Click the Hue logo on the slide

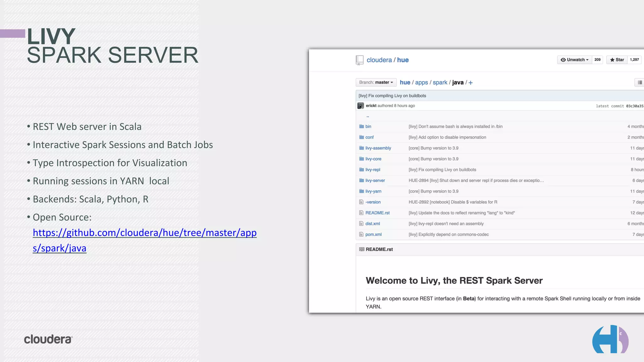(x=610, y=339)
